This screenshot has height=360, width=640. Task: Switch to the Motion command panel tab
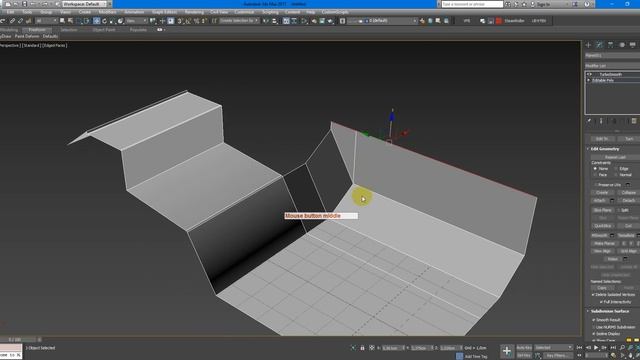[622, 45]
